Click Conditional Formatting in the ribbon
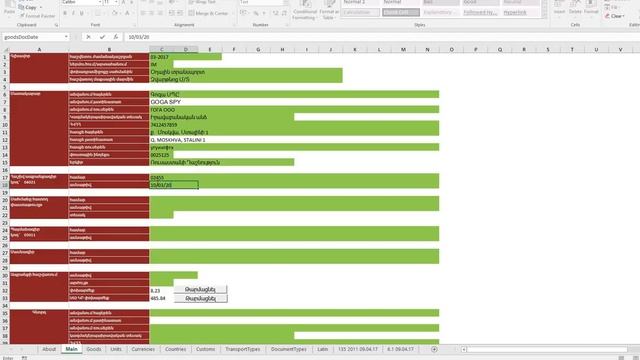Viewport: 640px width, 360px height. 305,11
